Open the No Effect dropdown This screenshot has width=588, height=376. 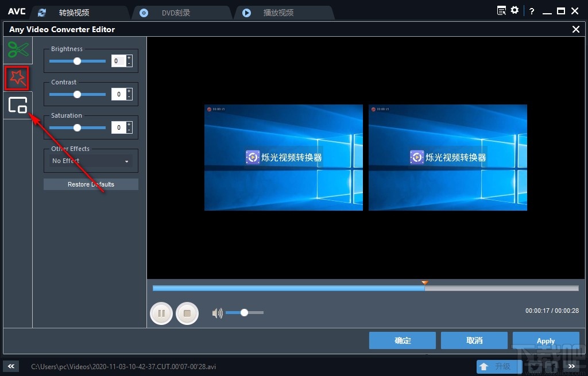[x=90, y=161]
